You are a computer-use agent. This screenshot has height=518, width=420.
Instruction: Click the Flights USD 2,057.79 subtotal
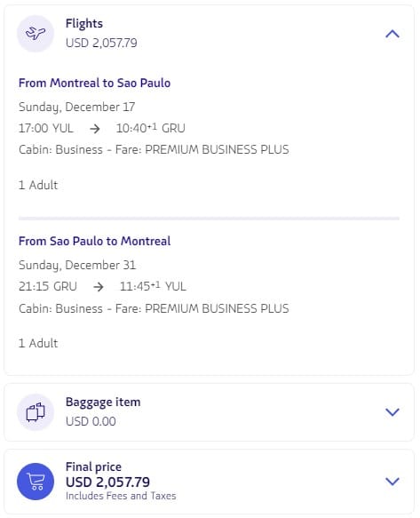coord(101,43)
